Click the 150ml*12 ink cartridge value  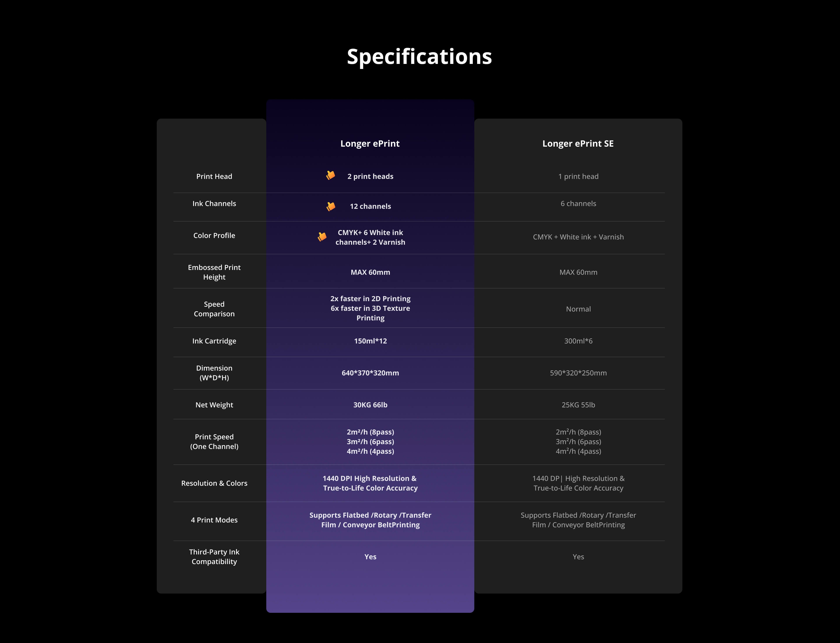coord(370,341)
